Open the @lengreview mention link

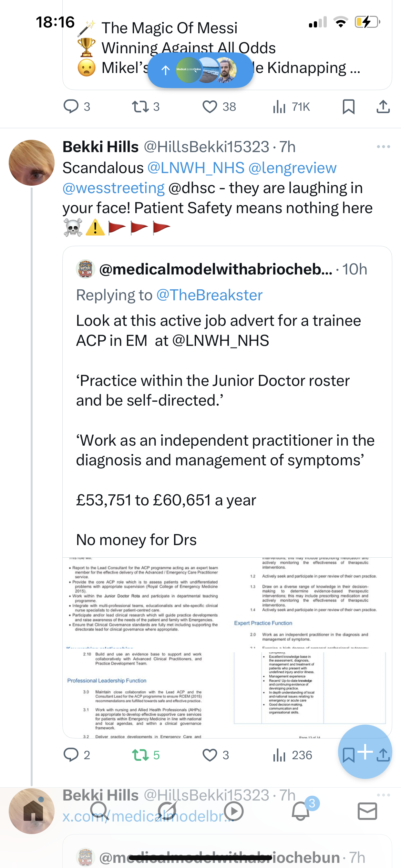point(292,168)
